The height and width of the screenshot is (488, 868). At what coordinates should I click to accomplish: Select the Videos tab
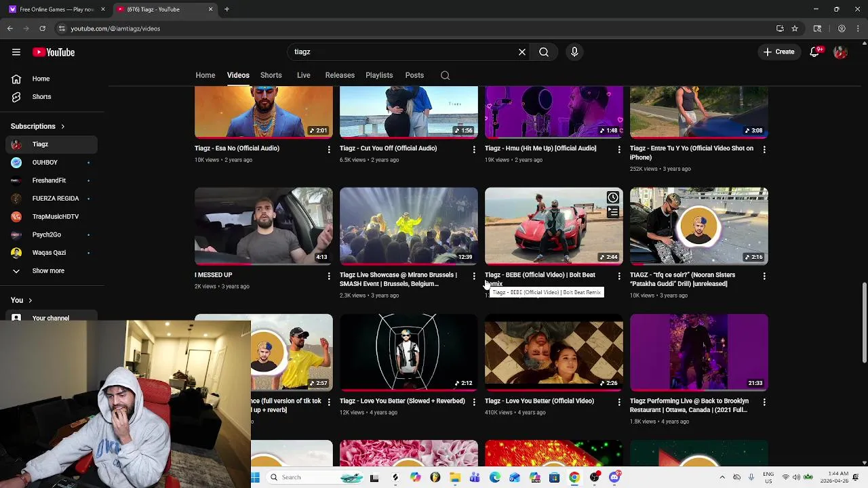pos(238,75)
